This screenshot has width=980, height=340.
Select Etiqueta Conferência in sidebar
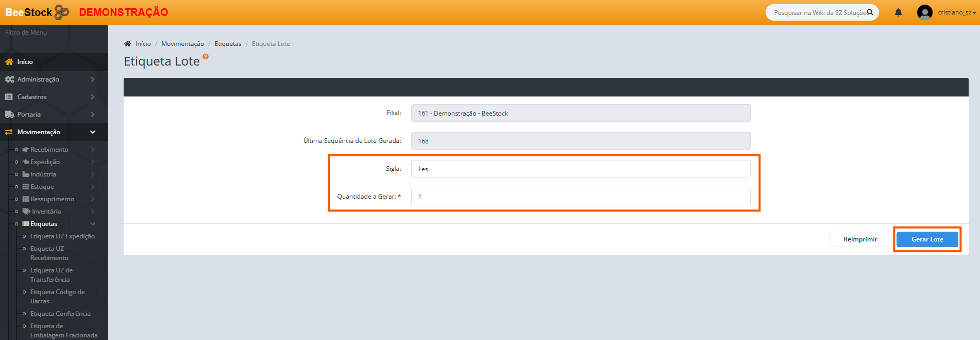(60, 314)
